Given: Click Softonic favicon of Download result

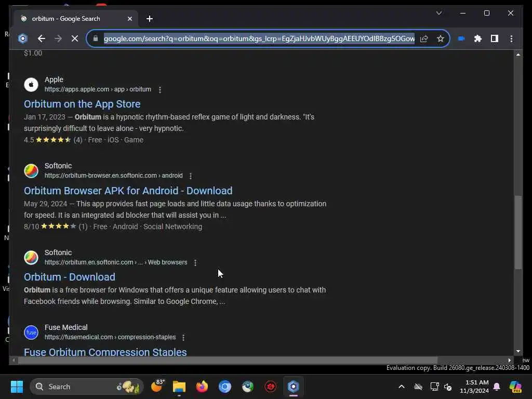Looking at the screenshot, I should pyautogui.click(x=31, y=258).
